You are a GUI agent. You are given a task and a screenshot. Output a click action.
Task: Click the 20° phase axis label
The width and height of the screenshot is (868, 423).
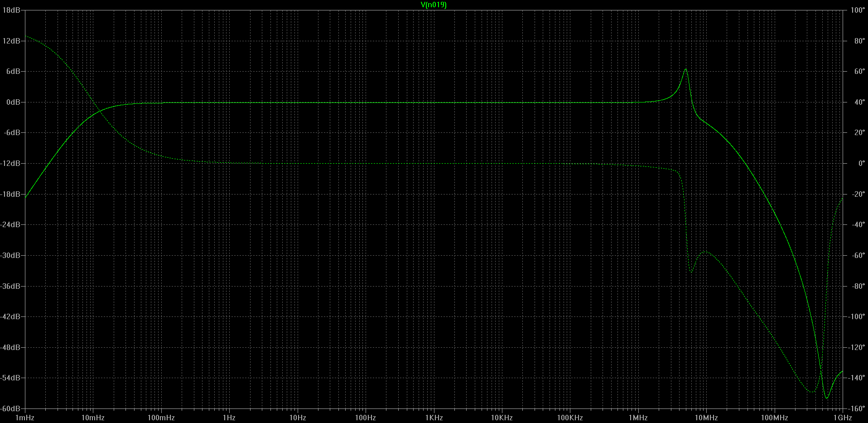click(859, 133)
